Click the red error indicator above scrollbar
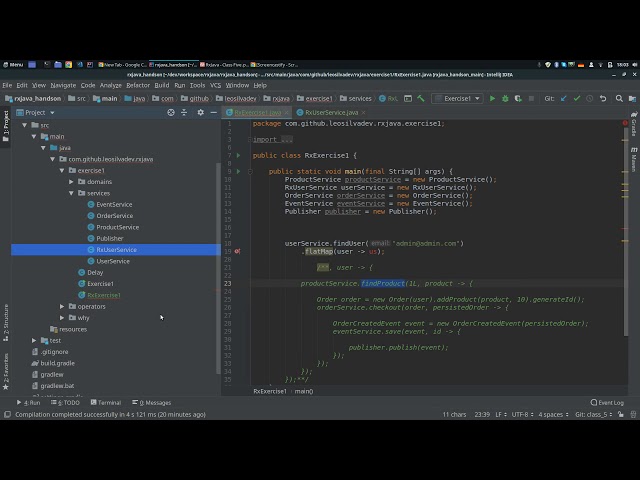640x480 pixels. [625, 123]
